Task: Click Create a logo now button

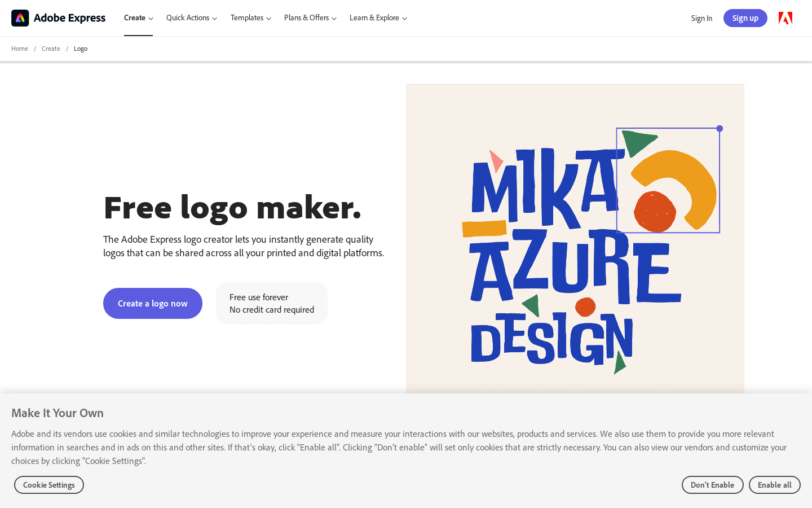Action: [x=153, y=303]
